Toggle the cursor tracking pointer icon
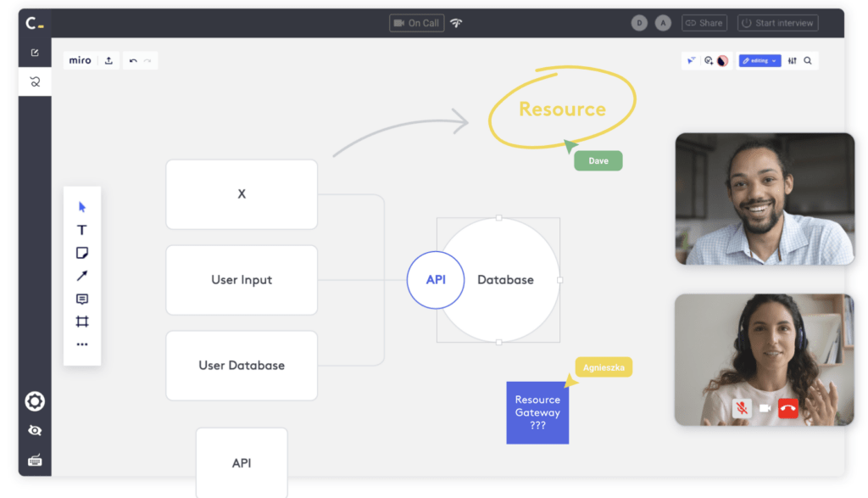The width and height of the screenshot is (868, 498). 691,60
